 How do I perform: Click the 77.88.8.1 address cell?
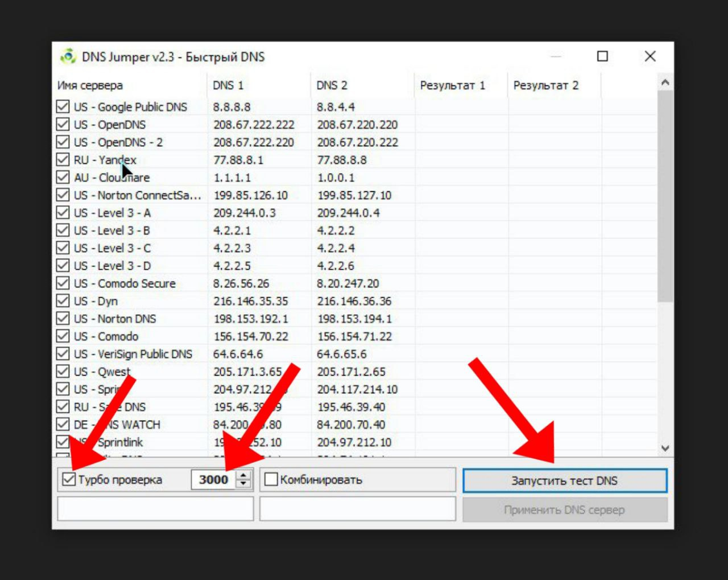[238, 160]
